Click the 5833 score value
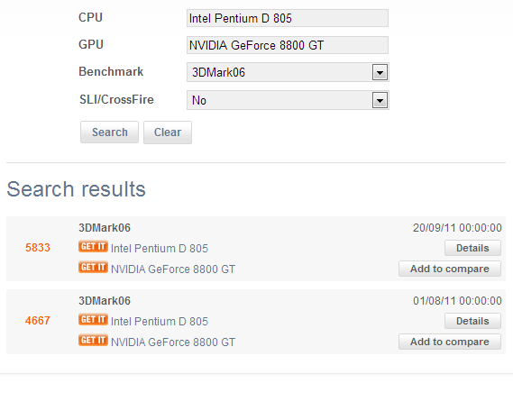 click(x=38, y=248)
